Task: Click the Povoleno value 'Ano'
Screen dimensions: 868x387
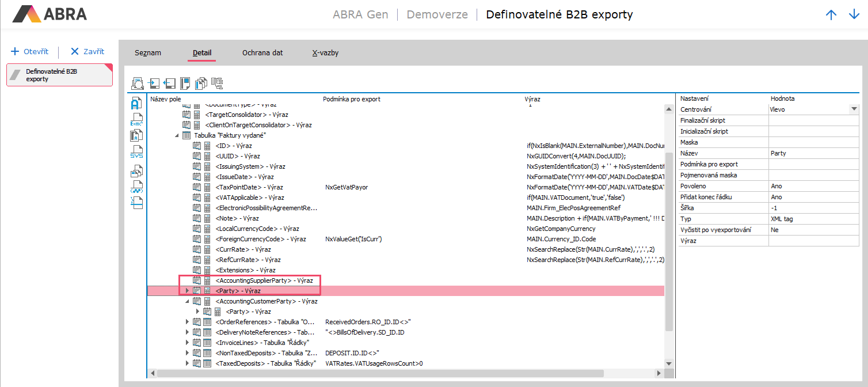Action: pyautogui.click(x=814, y=186)
